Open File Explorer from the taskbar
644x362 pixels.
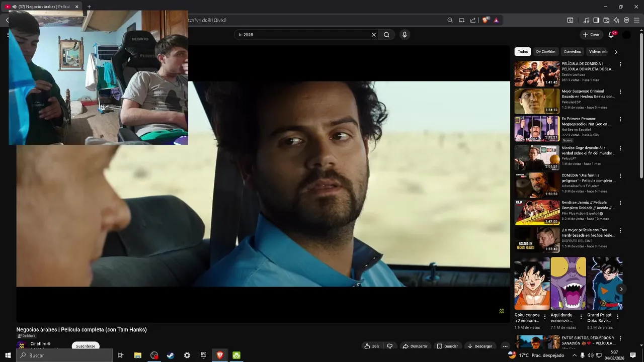[137, 355]
